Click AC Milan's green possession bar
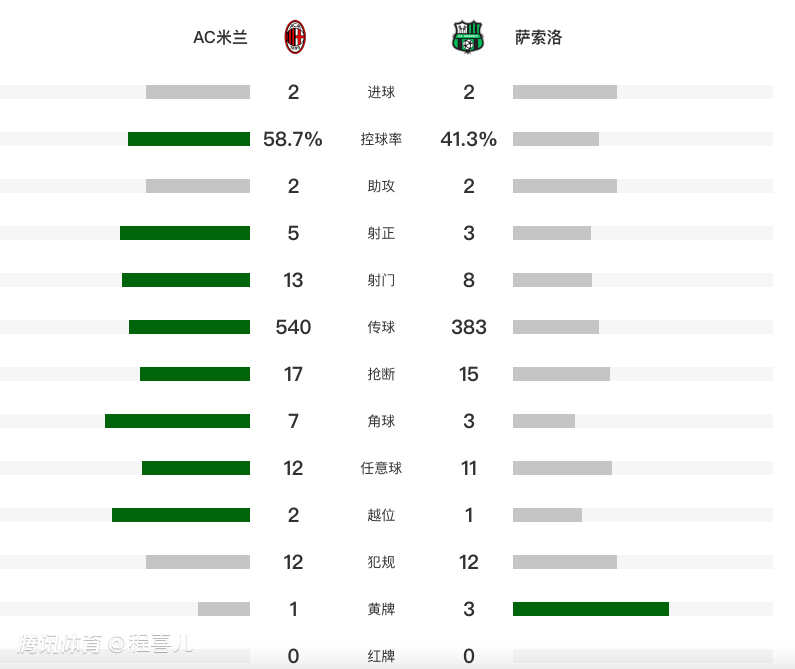This screenshot has width=795, height=669. coord(189,139)
